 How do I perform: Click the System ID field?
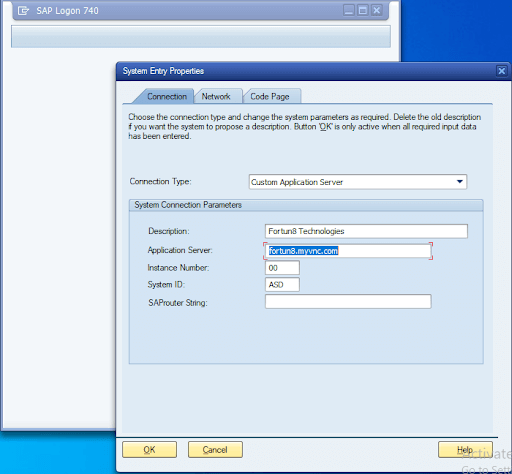tap(282, 284)
